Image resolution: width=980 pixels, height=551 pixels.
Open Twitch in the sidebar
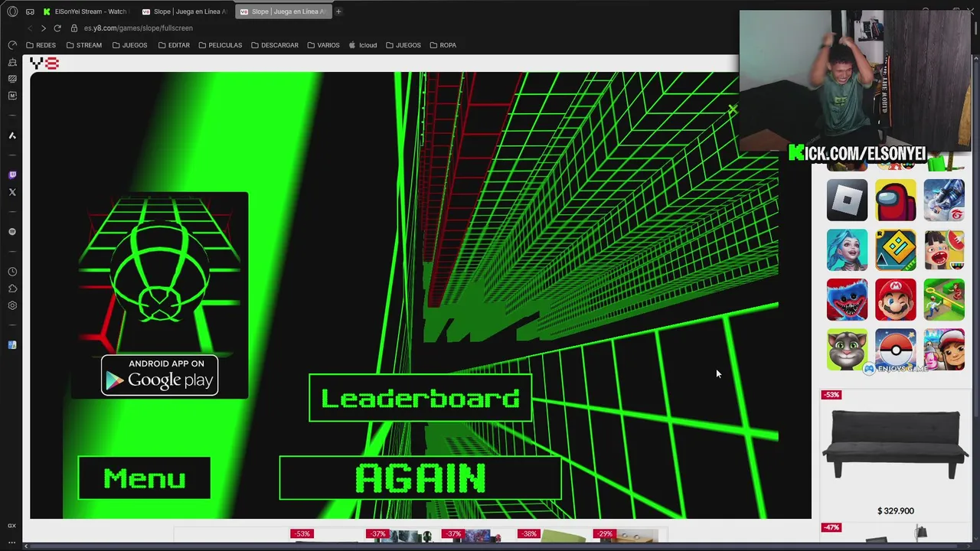click(x=12, y=175)
